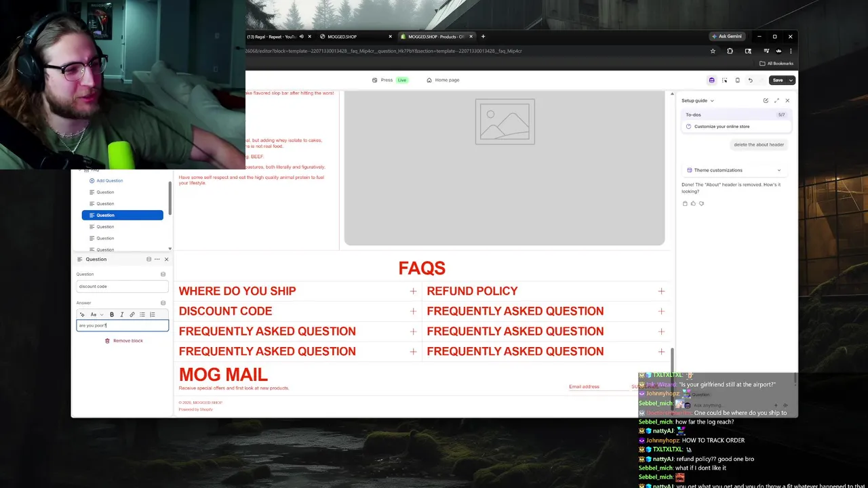
Task: Click the Add Question link in the sidebar
Action: click(x=106, y=180)
